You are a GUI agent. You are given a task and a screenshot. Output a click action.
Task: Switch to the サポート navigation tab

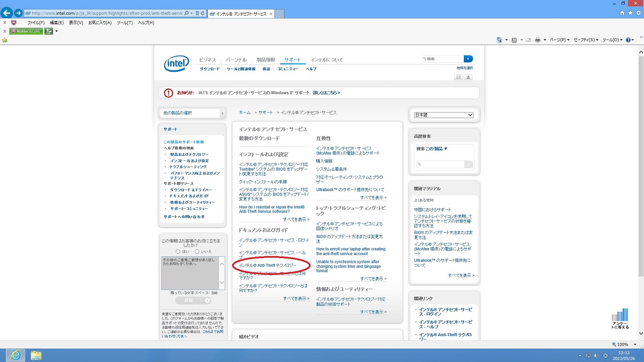pyautogui.click(x=292, y=60)
